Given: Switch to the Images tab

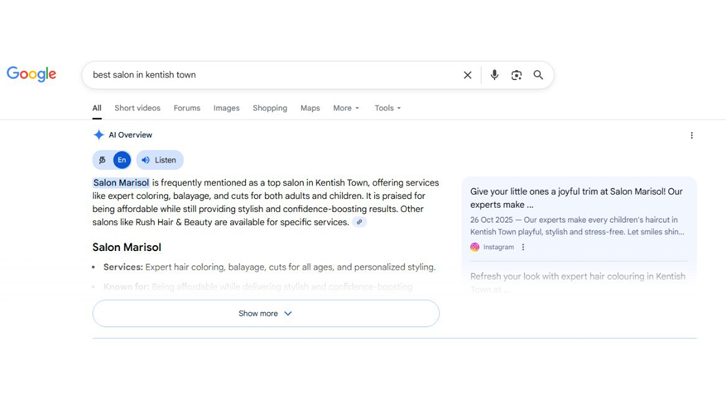Looking at the screenshot, I should [x=226, y=108].
